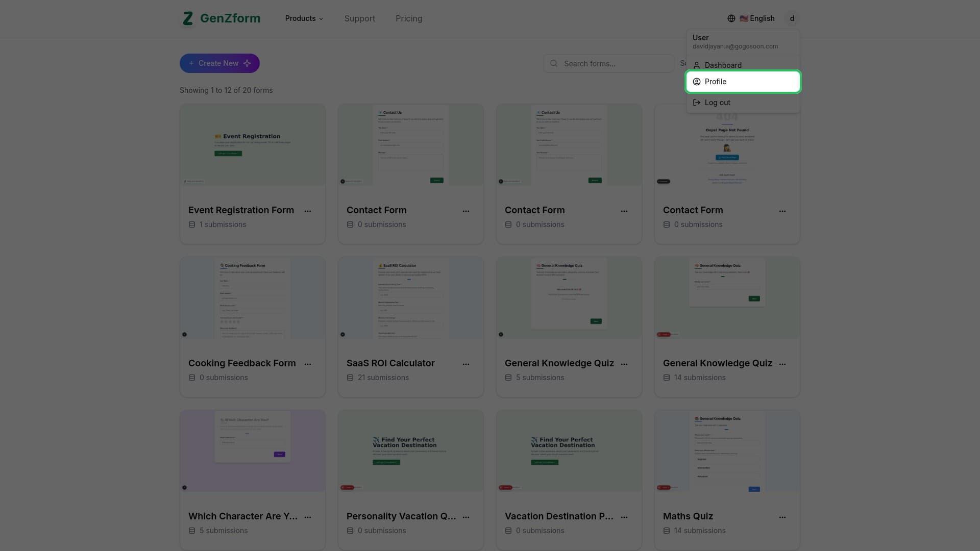The image size is (980, 551).
Task: Expand the Products dropdown
Action: [304, 18]
